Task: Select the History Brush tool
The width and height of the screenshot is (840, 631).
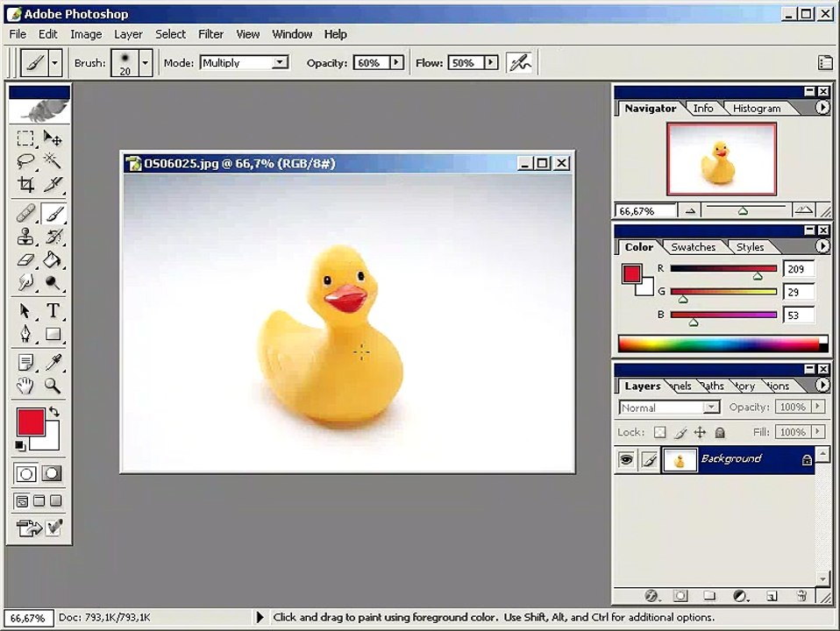Action: coord(53,237)
